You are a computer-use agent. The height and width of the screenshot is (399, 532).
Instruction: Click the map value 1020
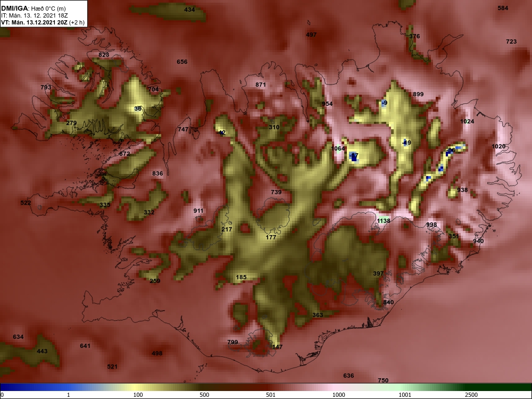click(499, 147)
